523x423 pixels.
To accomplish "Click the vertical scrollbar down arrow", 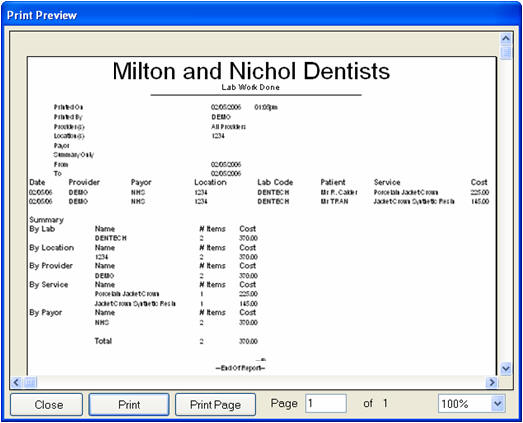I will point(506,369).
